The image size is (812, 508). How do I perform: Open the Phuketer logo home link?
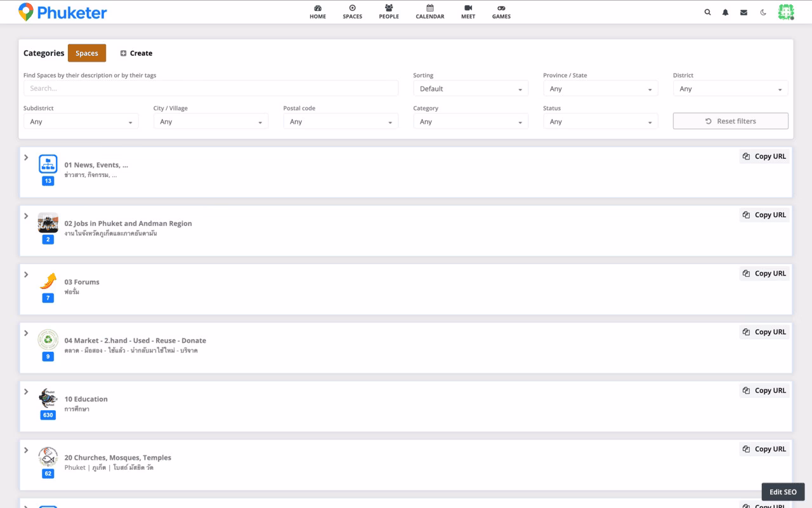click(x=62, y=11)
